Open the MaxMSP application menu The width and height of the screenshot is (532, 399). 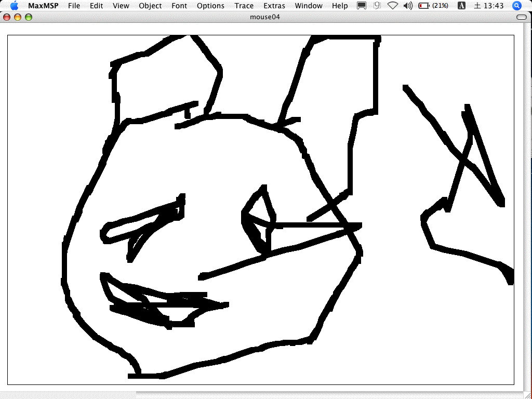click(x=43, y=6)
